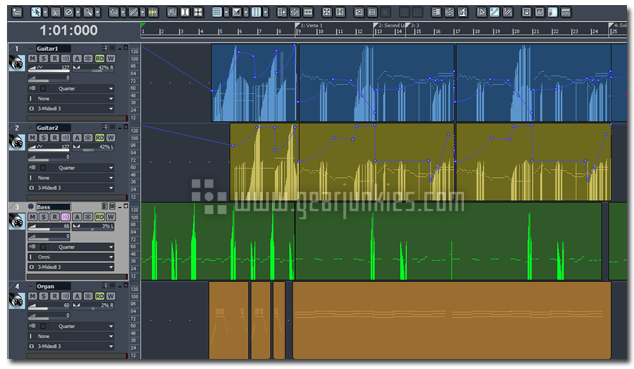Click the yellow Scrub/snap cross tool icon
This screenshot has height=369, width=634.
(153, 12)
